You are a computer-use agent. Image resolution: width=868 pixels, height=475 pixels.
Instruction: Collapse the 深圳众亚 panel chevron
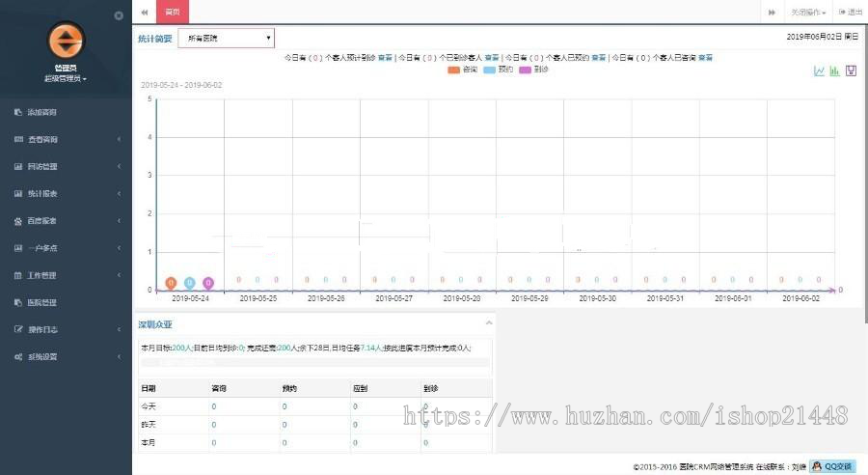click(x=489, y=323)
